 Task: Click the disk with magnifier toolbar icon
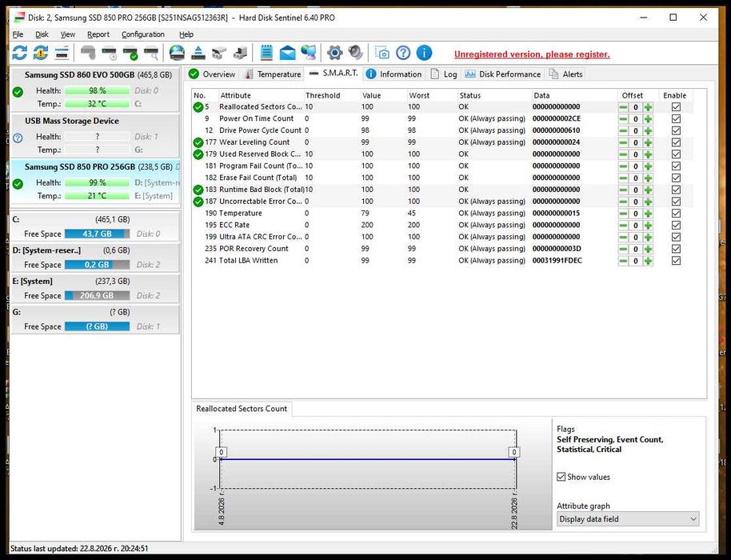click(151, 53)
